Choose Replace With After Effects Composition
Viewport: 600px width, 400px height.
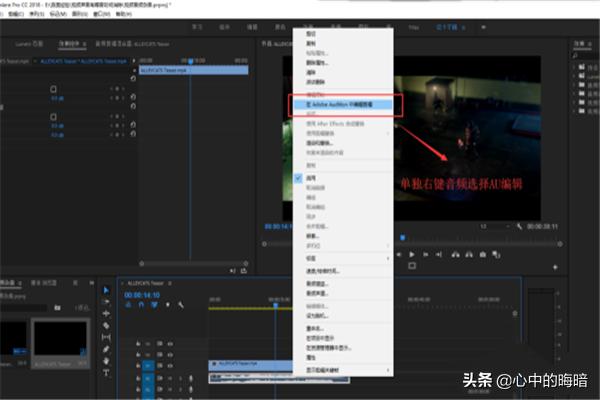pos(343,124)
